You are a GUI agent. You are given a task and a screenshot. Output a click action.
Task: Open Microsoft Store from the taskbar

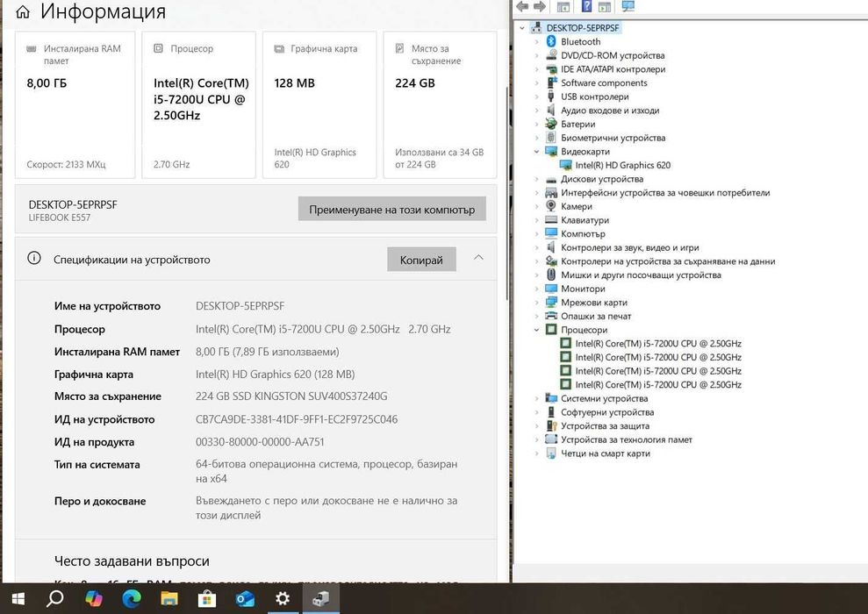pyautogui.click(x=207, y=598)
